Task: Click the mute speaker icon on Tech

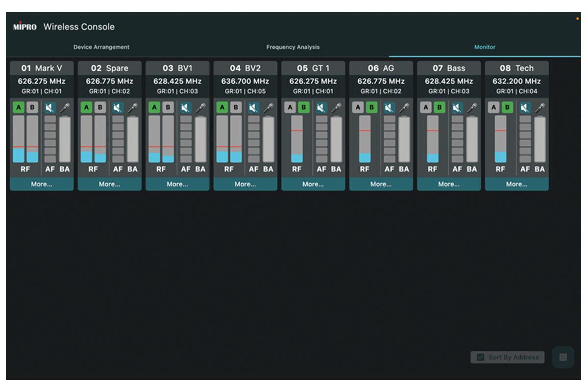Action: click(x=525, y=108)
